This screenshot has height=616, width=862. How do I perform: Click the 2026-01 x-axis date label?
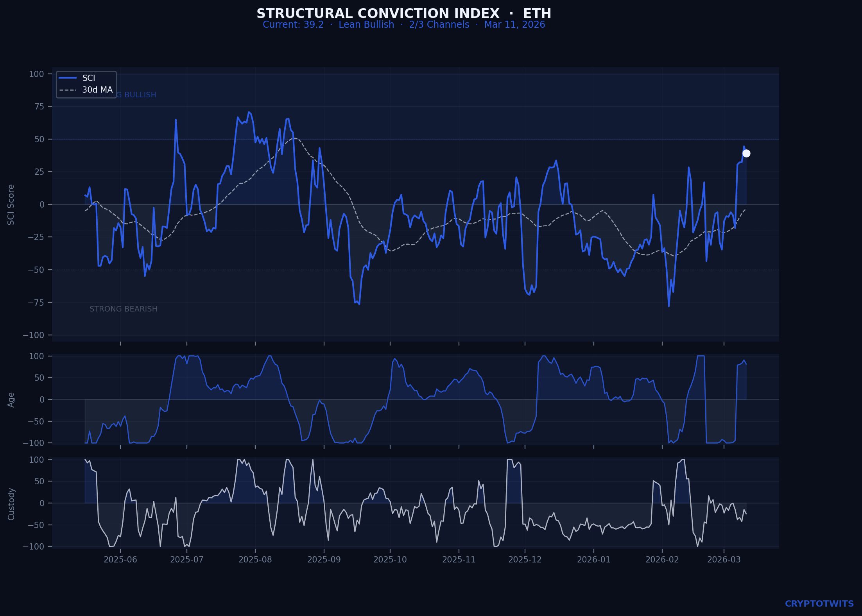[x=593, y=559]
